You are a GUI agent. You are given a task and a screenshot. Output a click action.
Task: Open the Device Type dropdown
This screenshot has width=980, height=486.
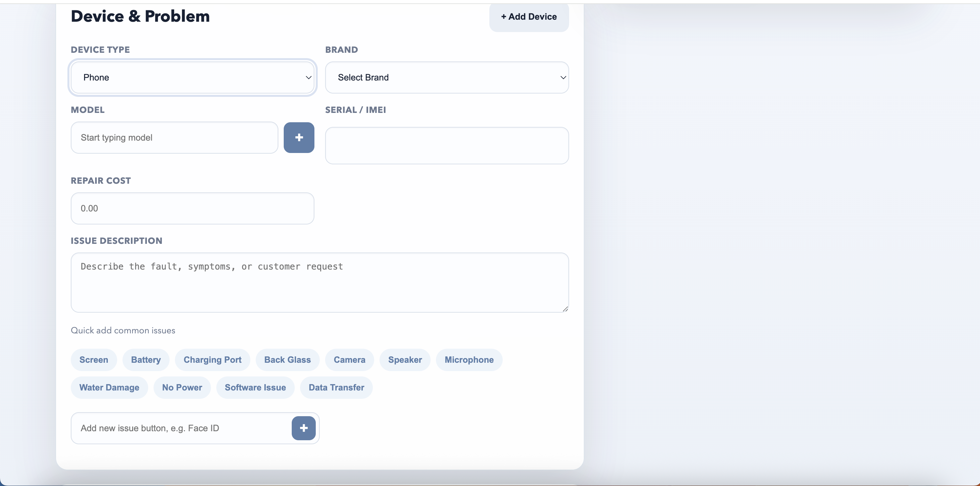click(x=192, y=77)
